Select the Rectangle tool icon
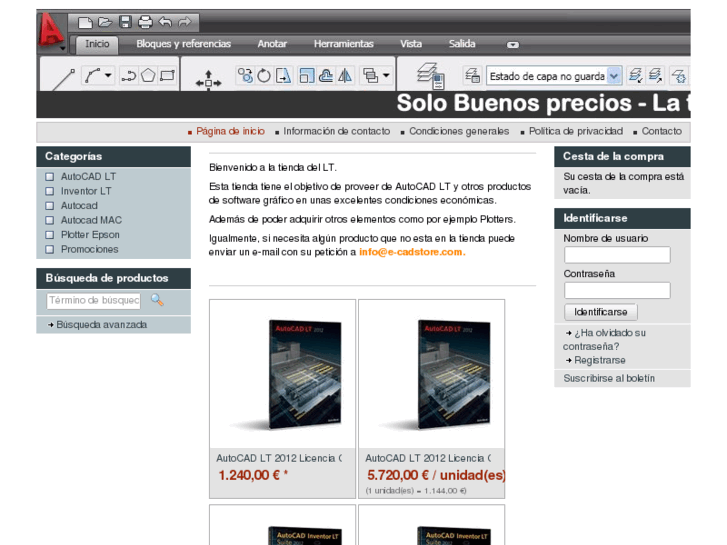This screenshot has height=545, width=727. click(167, 75)
